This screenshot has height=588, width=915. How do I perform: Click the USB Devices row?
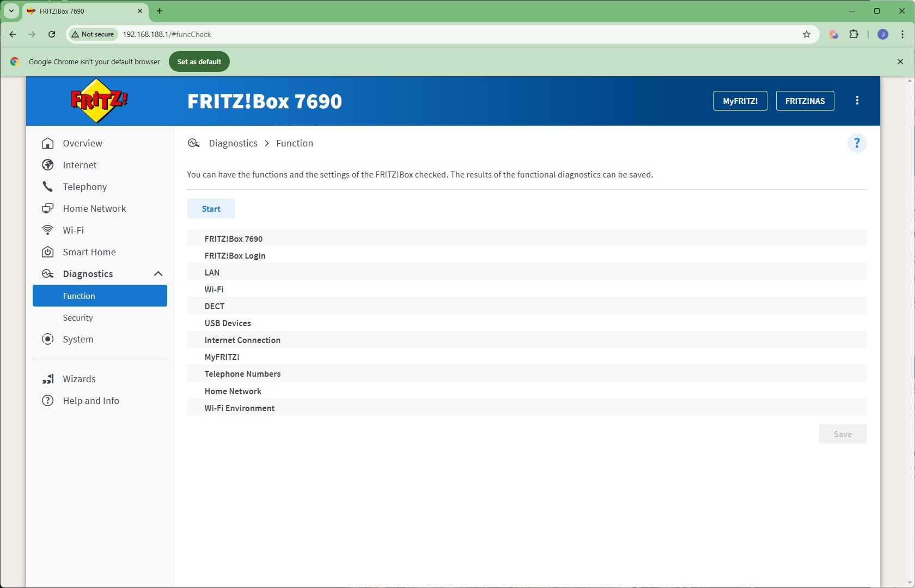coord(527,323)
